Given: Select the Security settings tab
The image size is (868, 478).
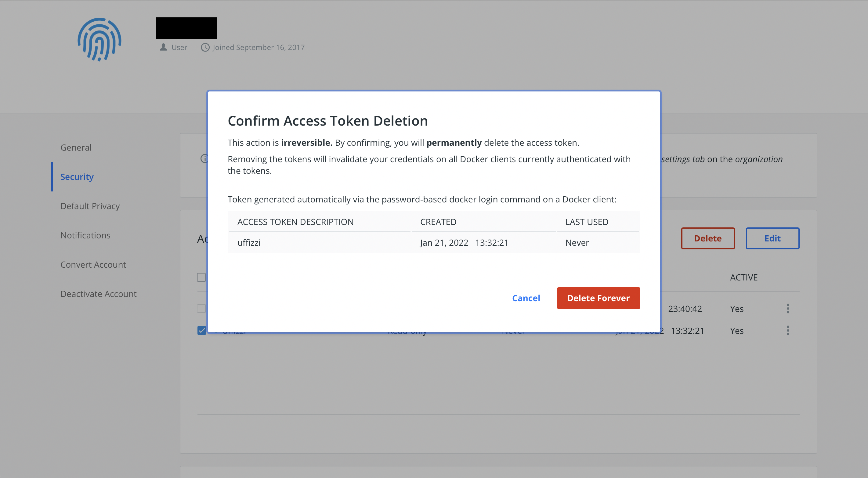Looking at the screenshot, I should click(77, 177).
